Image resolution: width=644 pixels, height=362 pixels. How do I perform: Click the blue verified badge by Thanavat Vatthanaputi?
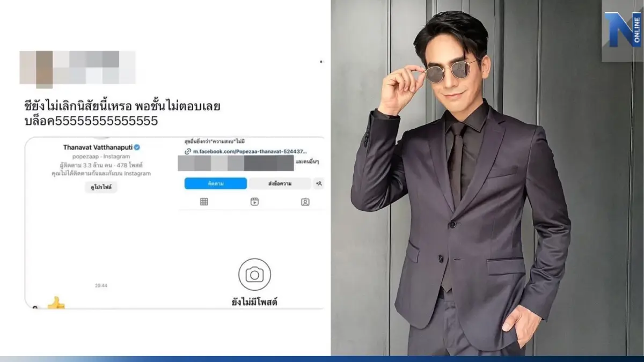[x=137, y=147]
